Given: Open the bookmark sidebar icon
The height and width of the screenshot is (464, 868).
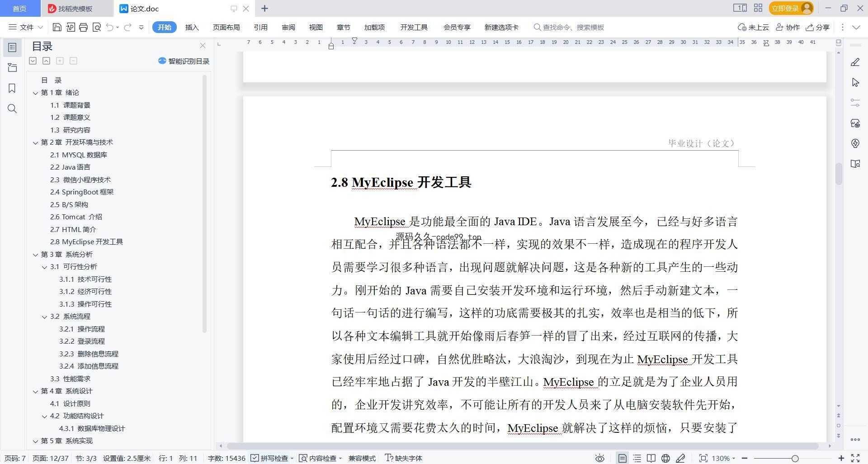Looking at the screenshot, I should [12, 88].
